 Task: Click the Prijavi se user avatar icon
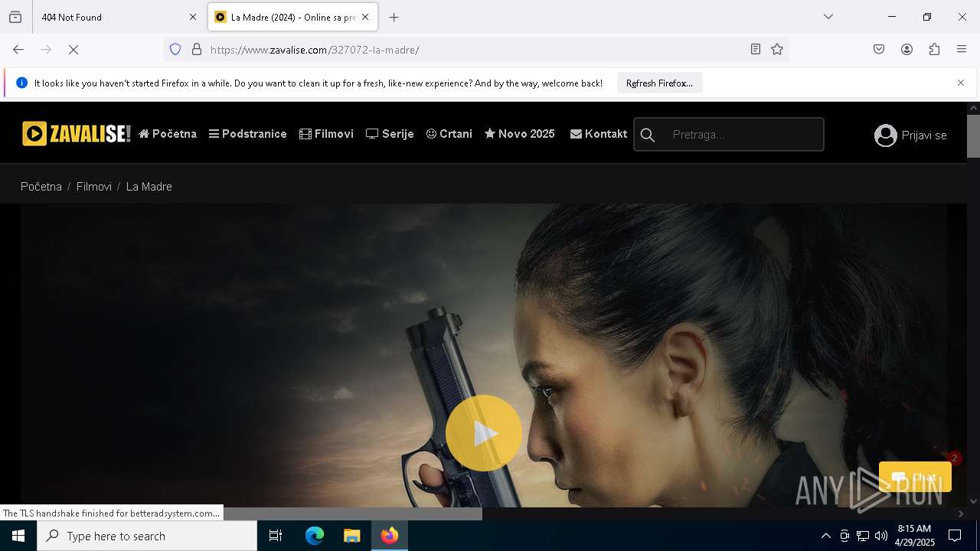click(x=885, y=135)
